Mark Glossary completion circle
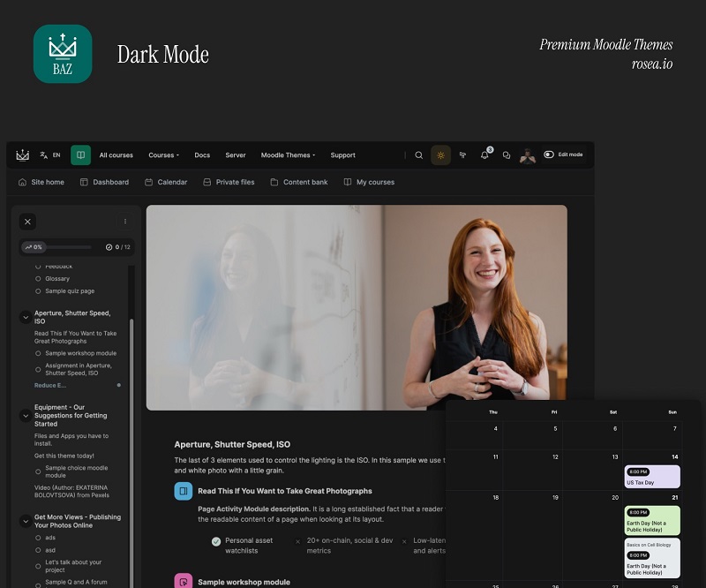Screen dimensions: 706x588 pos(38,279)
